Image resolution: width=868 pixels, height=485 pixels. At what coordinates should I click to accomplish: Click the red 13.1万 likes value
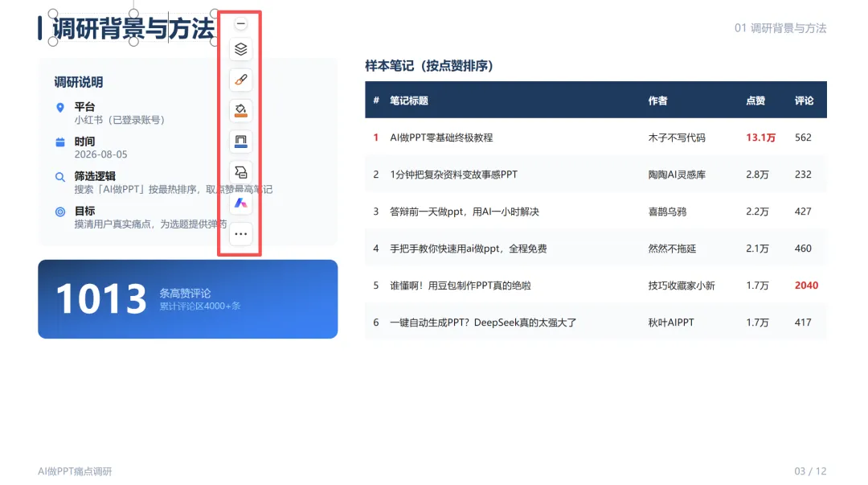click(760, 138)
